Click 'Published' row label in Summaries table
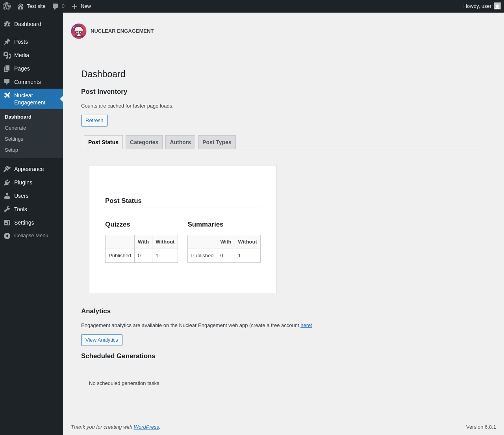Image resolution: width=504 pixels, height=435 pixels. click(x=202, y=256)
